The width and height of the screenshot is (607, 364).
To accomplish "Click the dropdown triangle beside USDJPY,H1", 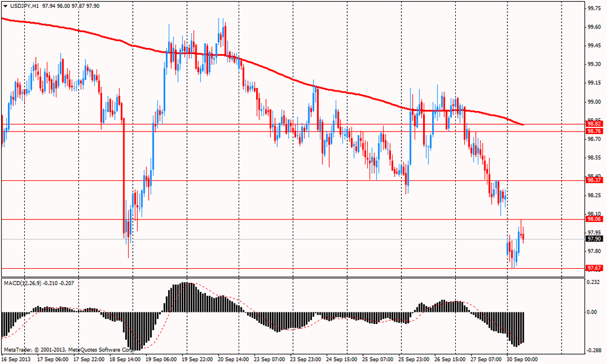I will [x=5, y=5].
